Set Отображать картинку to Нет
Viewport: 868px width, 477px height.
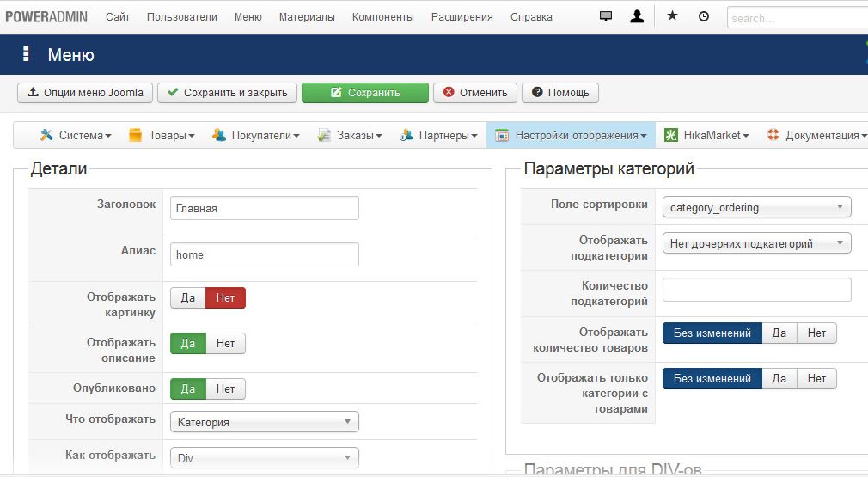pos(225,297)
